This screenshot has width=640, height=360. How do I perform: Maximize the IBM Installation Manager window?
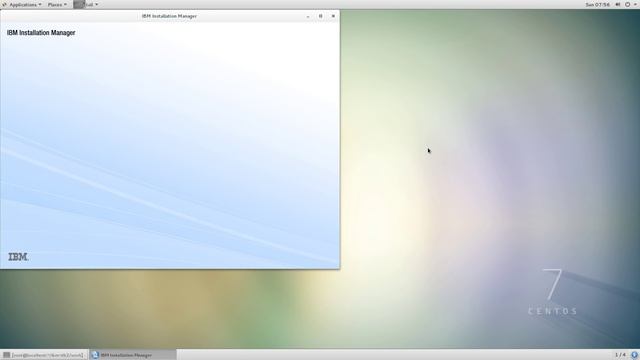tap(320, 16)
